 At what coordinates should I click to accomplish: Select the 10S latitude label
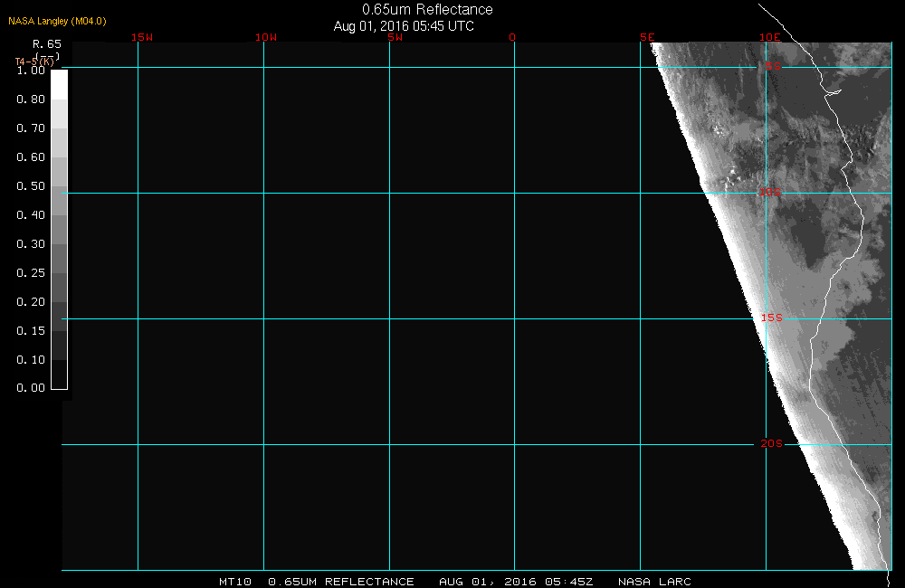point(770,192)
